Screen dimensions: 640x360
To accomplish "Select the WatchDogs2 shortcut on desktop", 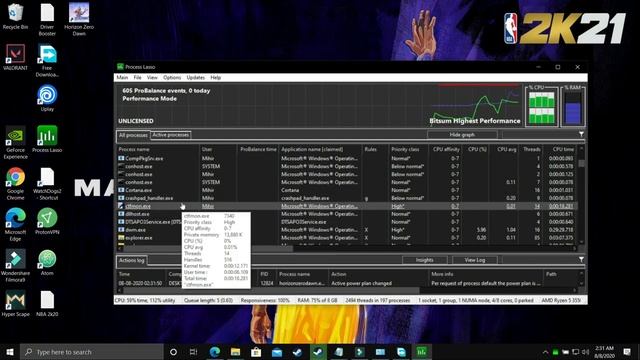I will pos(47,184).
